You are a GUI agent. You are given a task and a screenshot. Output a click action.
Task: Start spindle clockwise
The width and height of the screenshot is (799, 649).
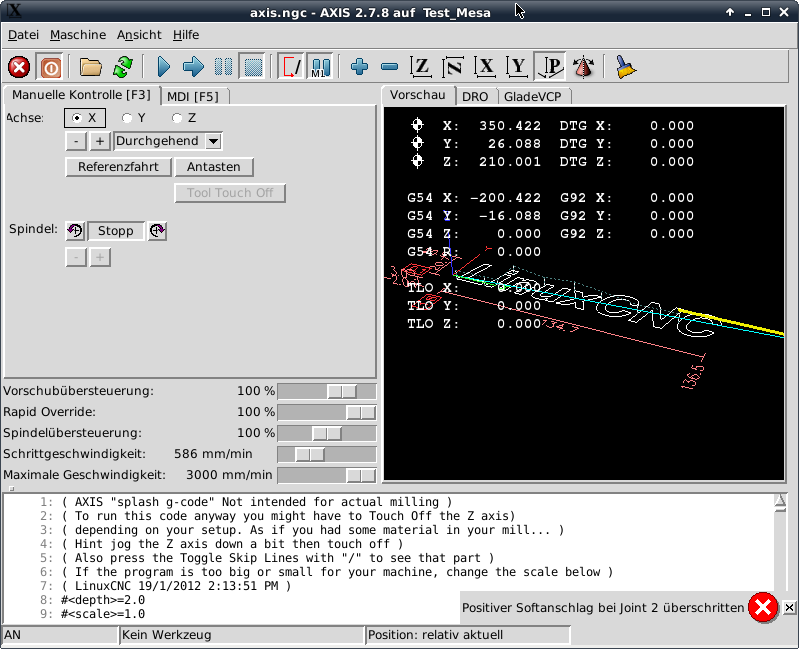(x=157, y=231)
